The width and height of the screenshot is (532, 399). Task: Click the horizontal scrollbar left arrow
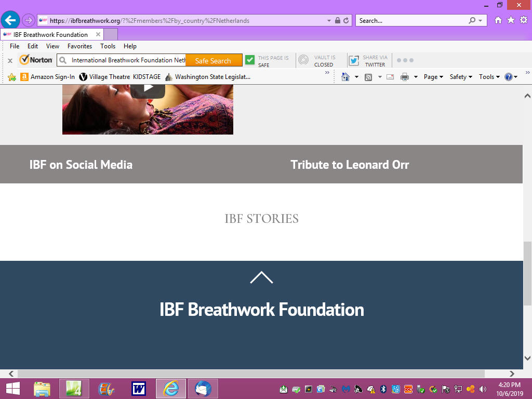(x=11, y=374)
